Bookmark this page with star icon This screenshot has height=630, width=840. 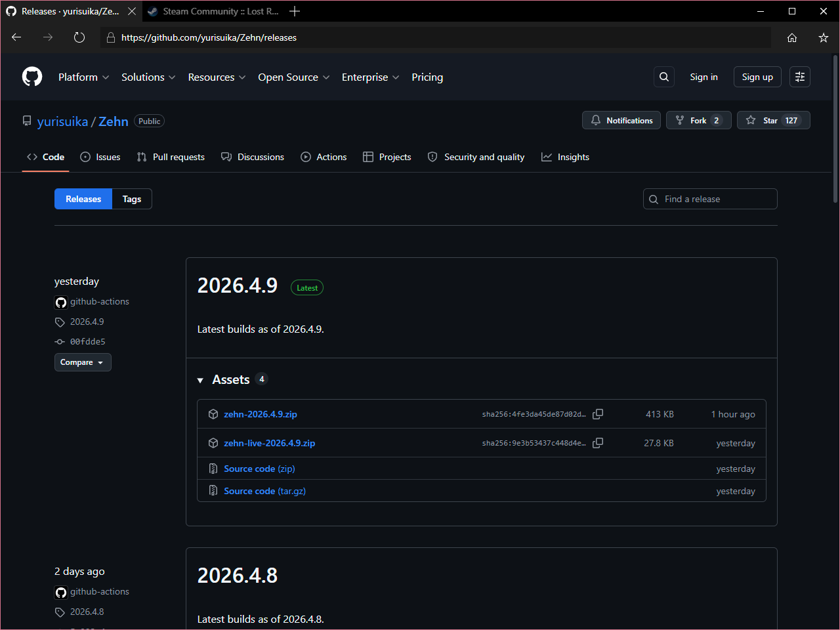(x=824, y=37)
